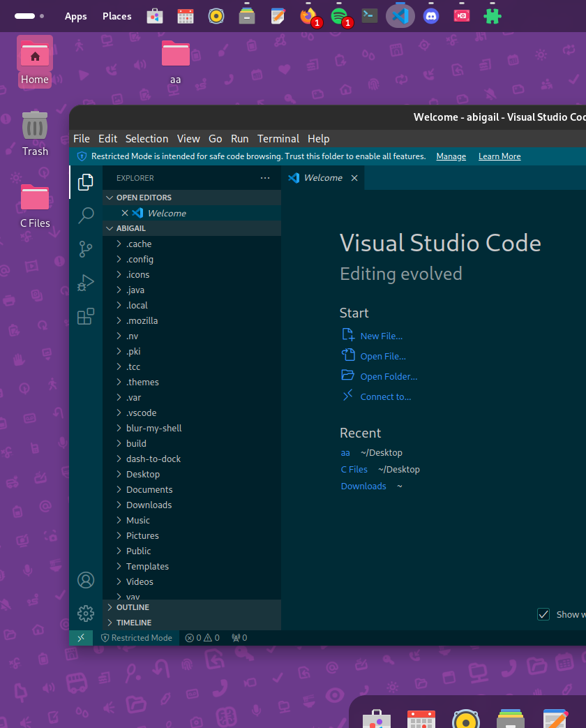
Task: Expand the Documents folder in tree
Action: (149, 489)
